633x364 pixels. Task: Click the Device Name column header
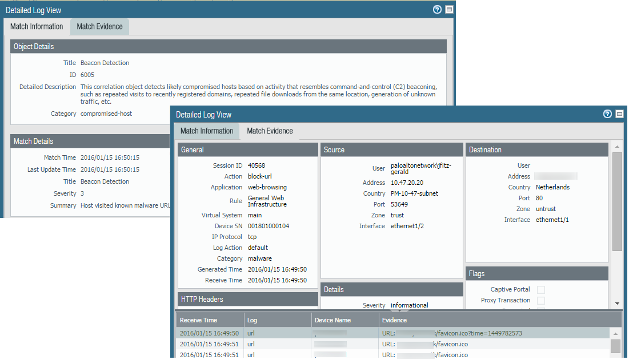click(x=332, y=320)
